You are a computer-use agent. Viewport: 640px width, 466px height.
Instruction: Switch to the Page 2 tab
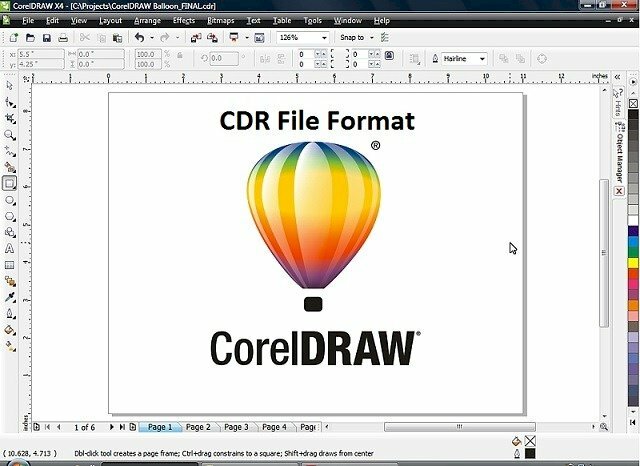198,427
